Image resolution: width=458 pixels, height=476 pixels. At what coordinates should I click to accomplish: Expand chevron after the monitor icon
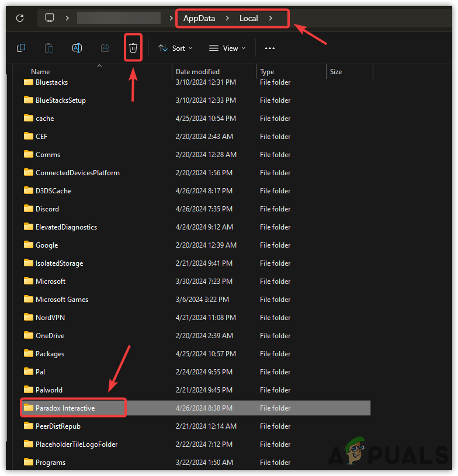(67, 18)
